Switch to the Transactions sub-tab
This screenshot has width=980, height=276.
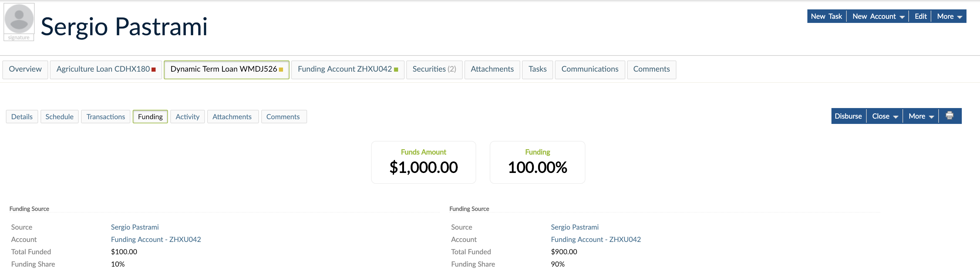(105, 117)
